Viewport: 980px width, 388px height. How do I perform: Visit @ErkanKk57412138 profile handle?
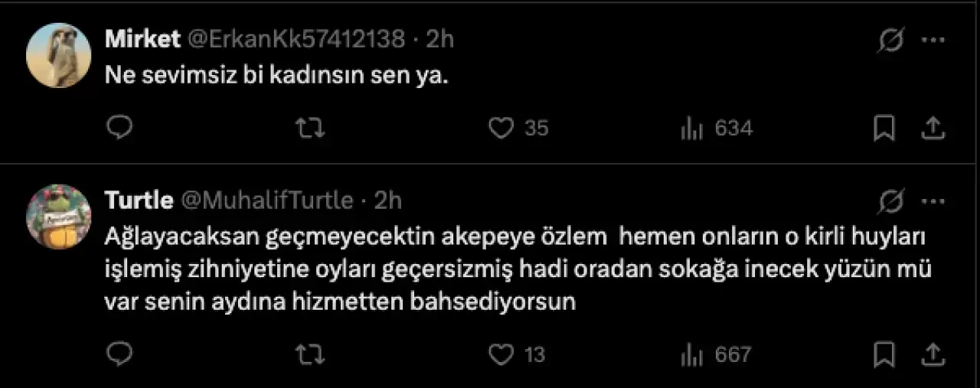[296, 40]
